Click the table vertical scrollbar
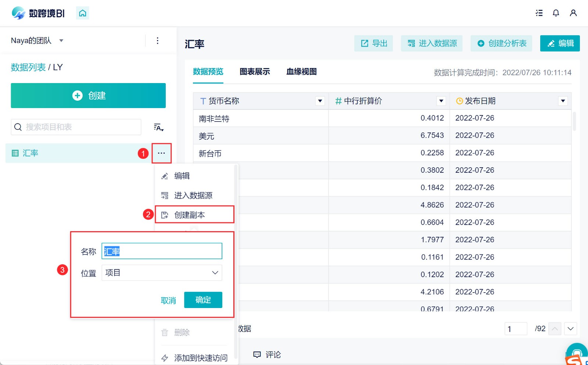 pos(574,121)
